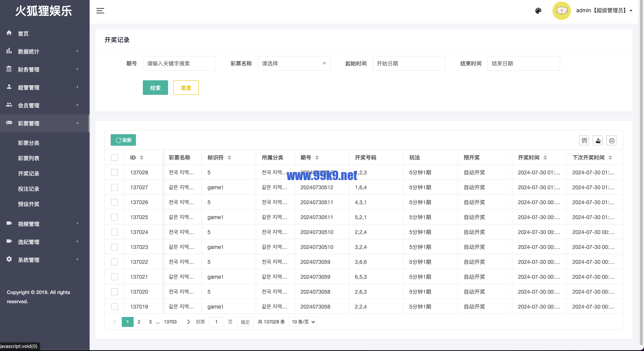Open 彩票列表 submenu item
This screenshot has width=644, height=351.
click(29, 158)
